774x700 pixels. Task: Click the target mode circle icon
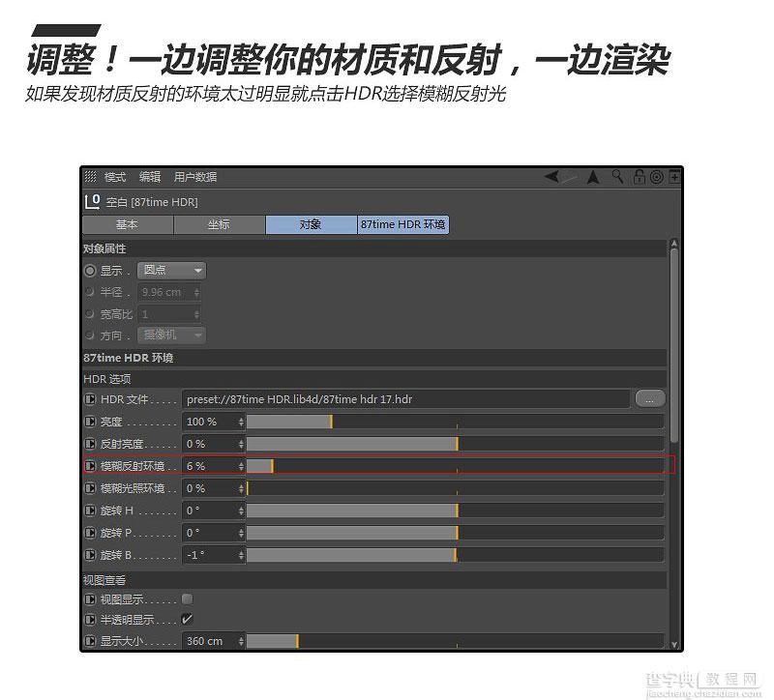pos(657,177)
